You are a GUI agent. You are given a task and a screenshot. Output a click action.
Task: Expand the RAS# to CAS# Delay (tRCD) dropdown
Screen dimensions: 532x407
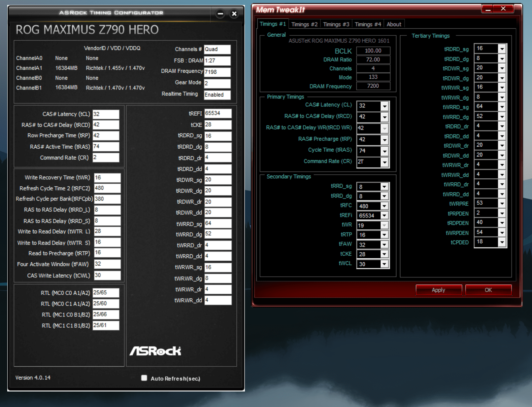pos(384,117)
